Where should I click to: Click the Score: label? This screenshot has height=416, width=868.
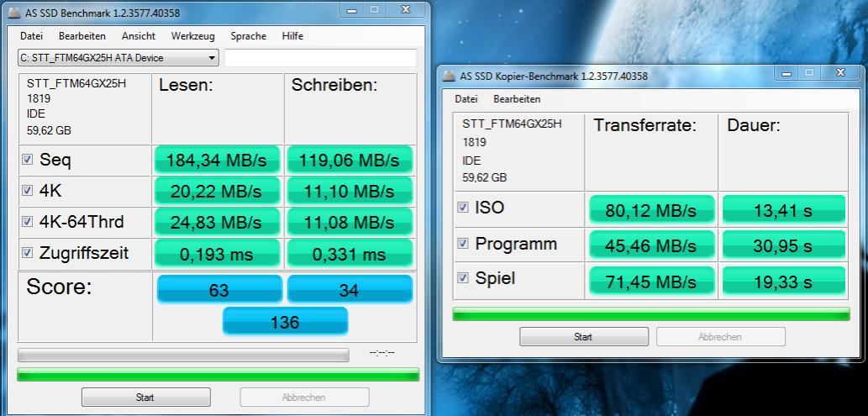(59, 287)
